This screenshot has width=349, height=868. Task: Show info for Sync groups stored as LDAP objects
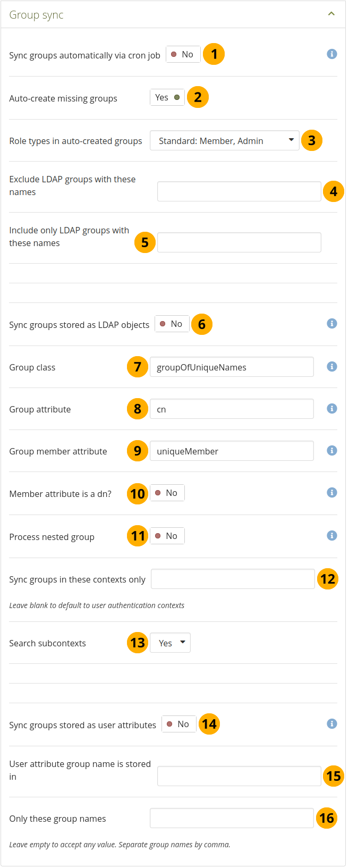tap(331, 324)
